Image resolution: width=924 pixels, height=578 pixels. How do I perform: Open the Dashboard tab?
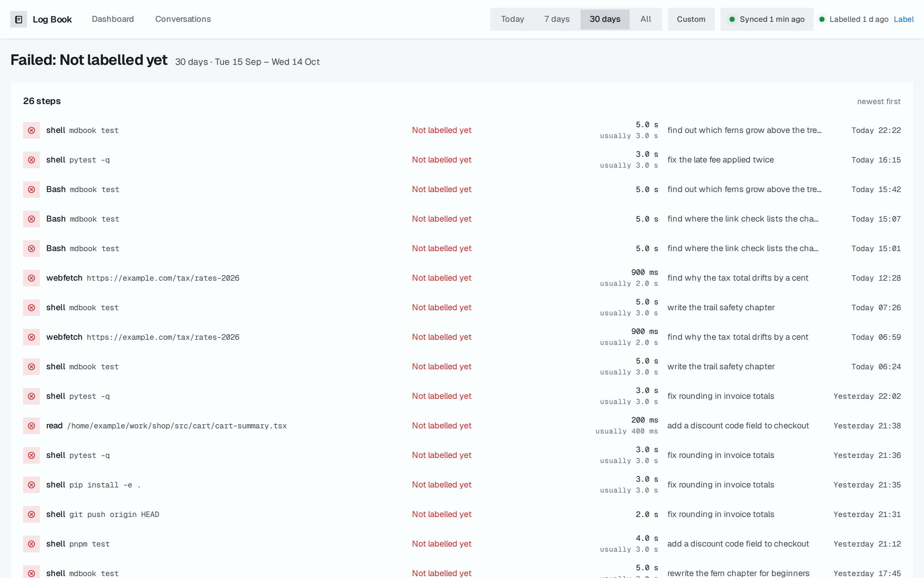[113, 19]
